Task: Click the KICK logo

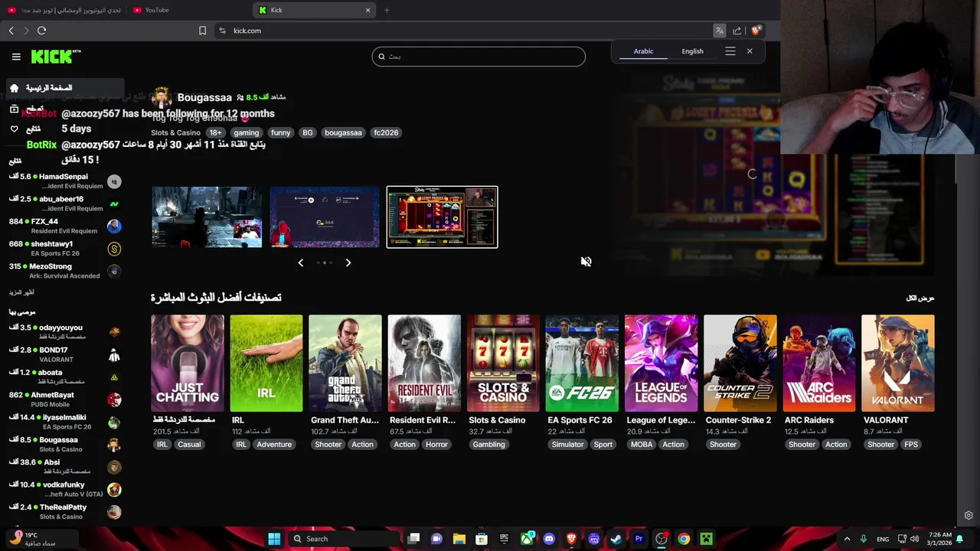Action: [56, 57]
